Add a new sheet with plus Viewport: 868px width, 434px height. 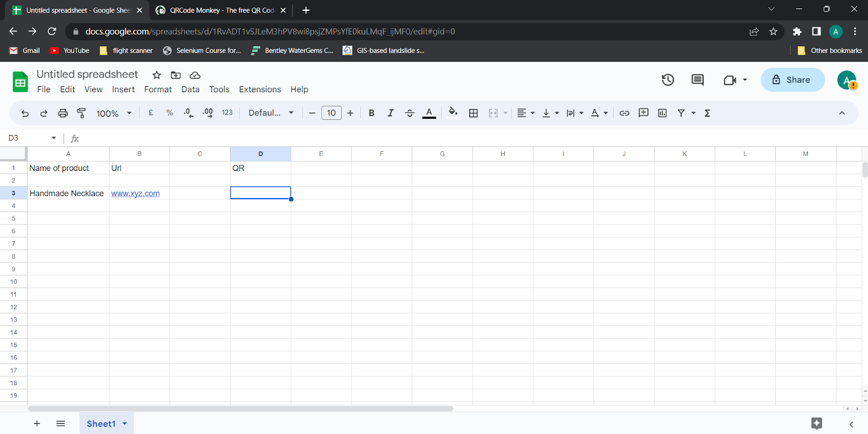click(37, 424)
